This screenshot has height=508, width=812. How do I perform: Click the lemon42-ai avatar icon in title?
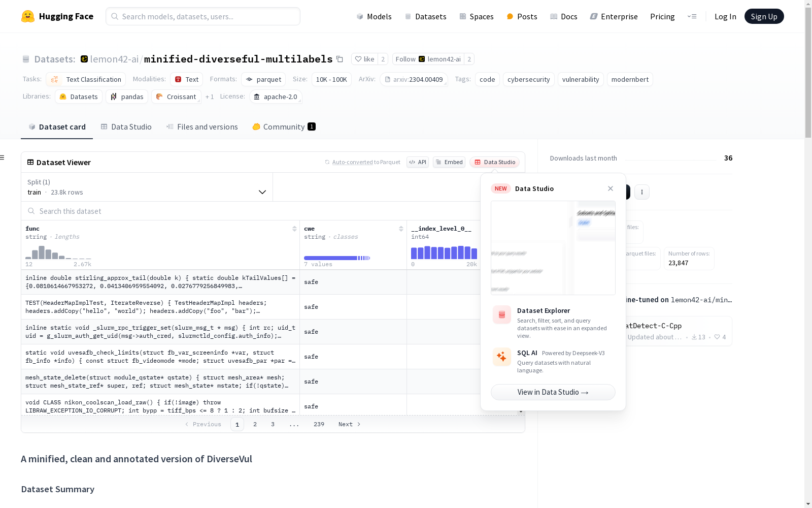84,59
